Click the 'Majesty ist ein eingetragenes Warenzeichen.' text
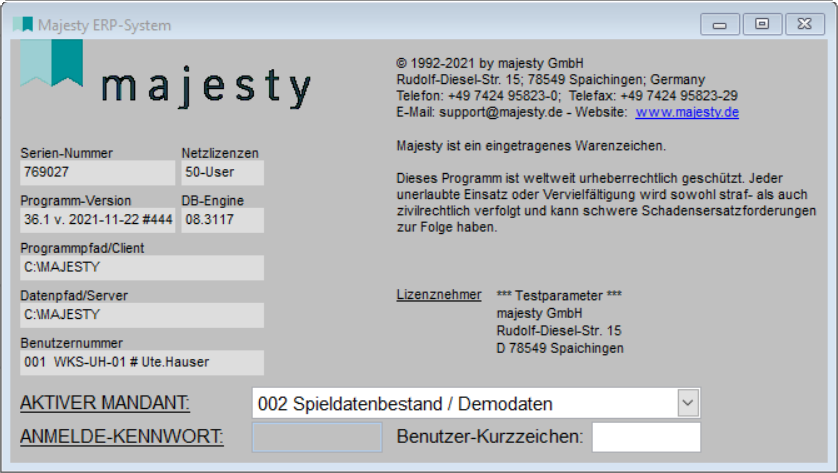 (x=531, y=146)
